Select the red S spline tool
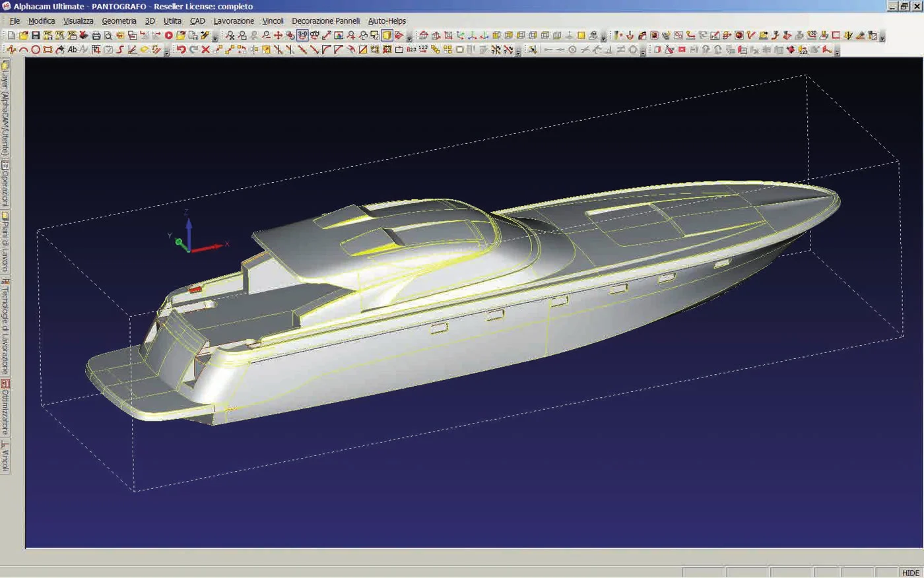 tap(120, 49)
